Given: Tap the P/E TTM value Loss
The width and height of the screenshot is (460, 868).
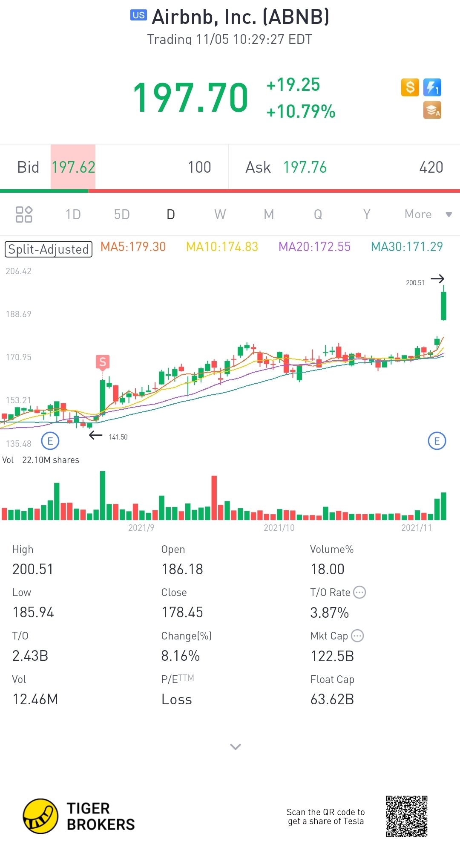Looking at the screenshot, I should [177, 699].
